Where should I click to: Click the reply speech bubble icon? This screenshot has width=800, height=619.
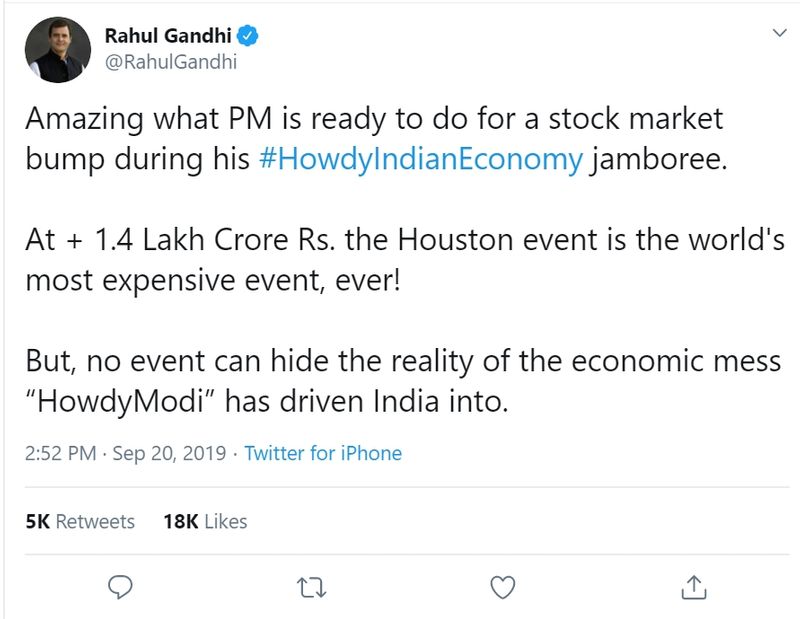click(121, 587)
